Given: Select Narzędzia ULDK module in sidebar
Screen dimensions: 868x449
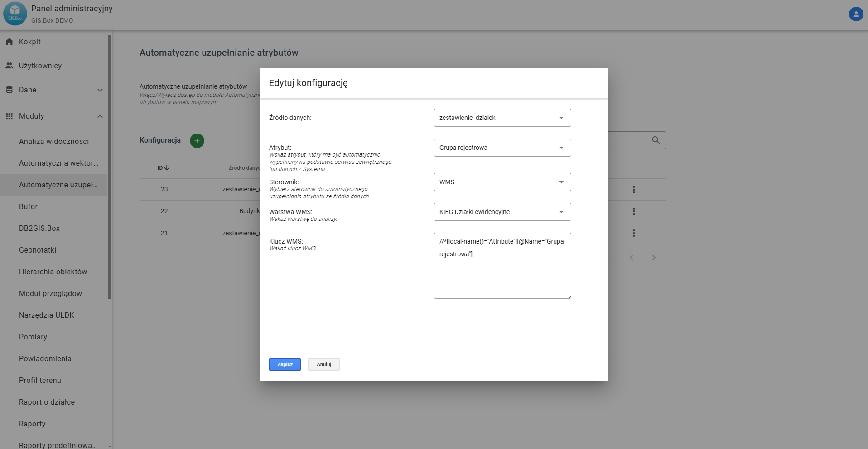Looking at the screenshot, I should (47, 315).
